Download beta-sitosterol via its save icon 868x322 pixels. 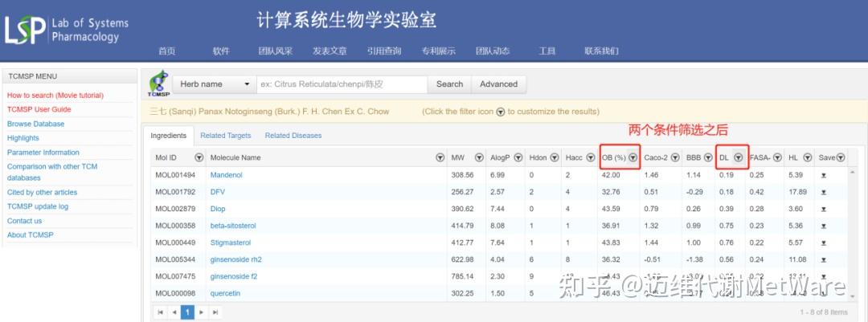tap(824, 226)
